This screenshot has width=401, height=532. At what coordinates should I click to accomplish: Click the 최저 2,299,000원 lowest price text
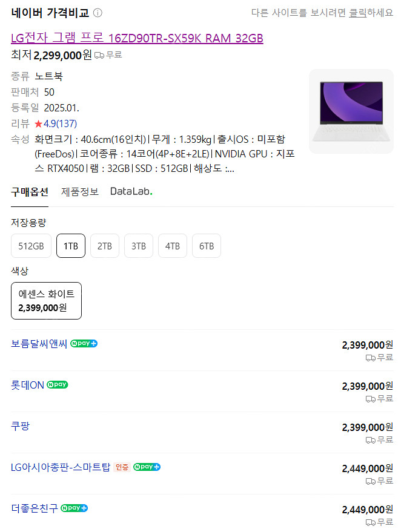point(51,55)
